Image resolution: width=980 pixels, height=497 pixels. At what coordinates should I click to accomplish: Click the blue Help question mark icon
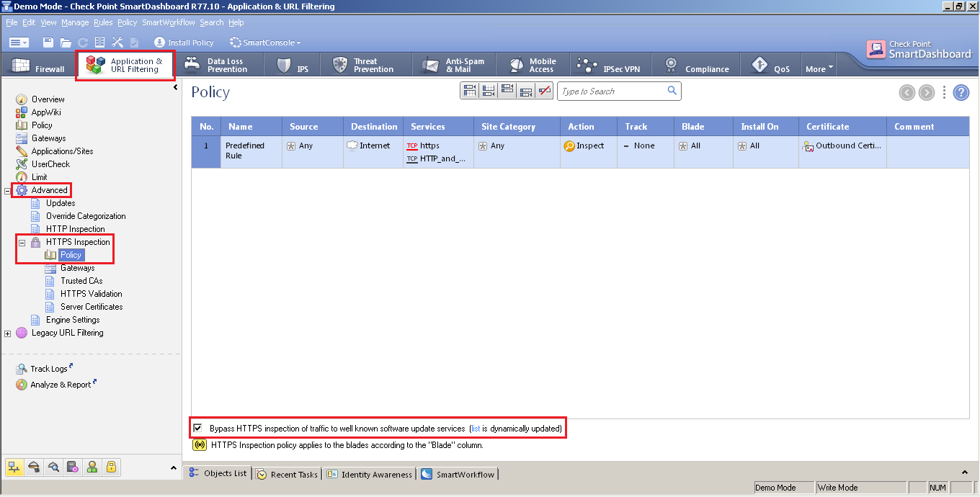(x=961, y=92)
